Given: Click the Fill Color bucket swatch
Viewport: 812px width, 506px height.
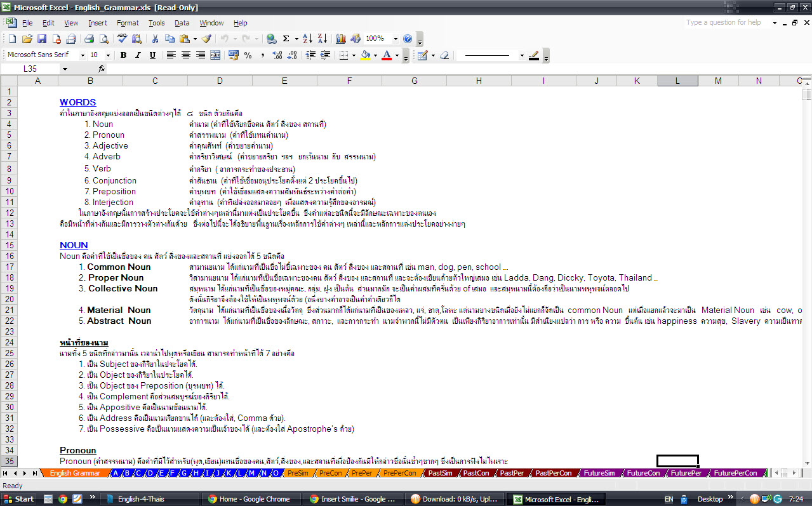Looking at the screenshot, I should tap(365, 55).
